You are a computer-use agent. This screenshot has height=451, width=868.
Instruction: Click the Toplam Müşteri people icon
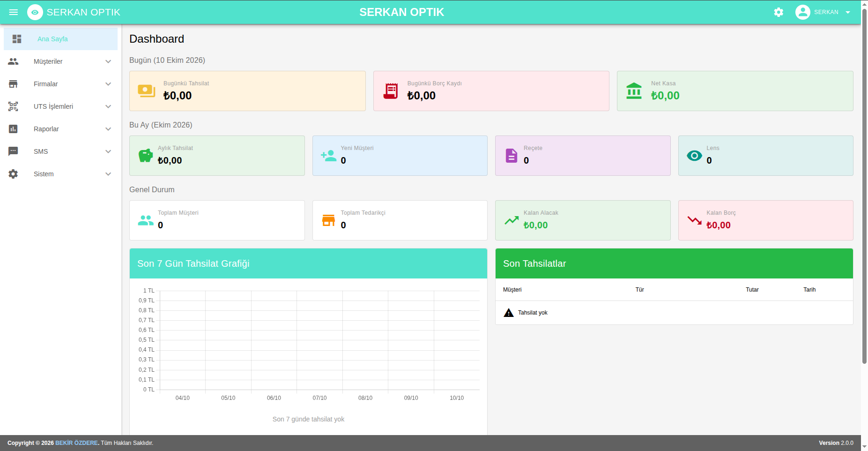coord(146,220)
